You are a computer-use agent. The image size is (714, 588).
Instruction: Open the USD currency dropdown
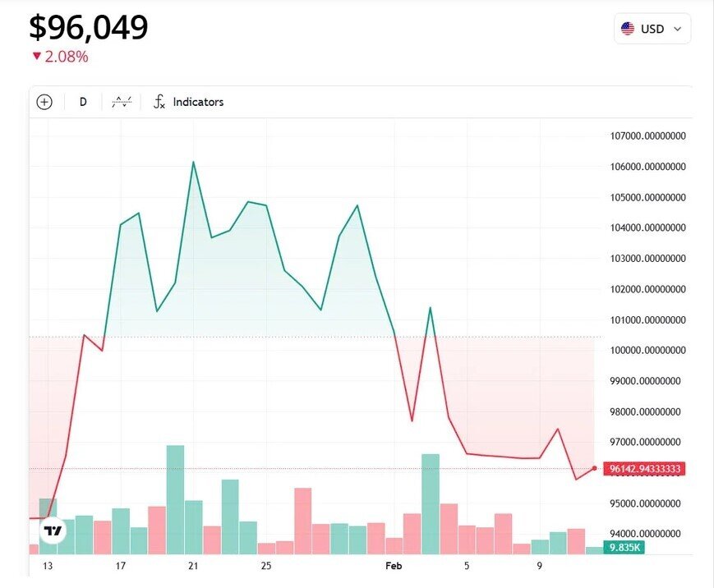pos(652,29)
